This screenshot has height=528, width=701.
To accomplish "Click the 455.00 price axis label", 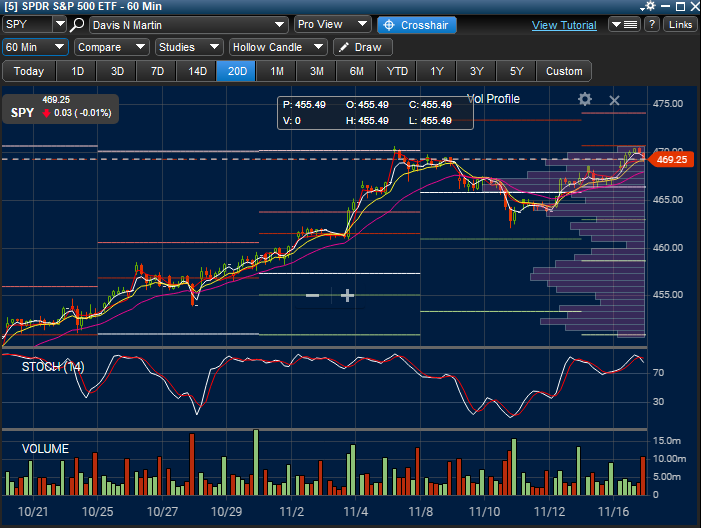I will 668,295.
